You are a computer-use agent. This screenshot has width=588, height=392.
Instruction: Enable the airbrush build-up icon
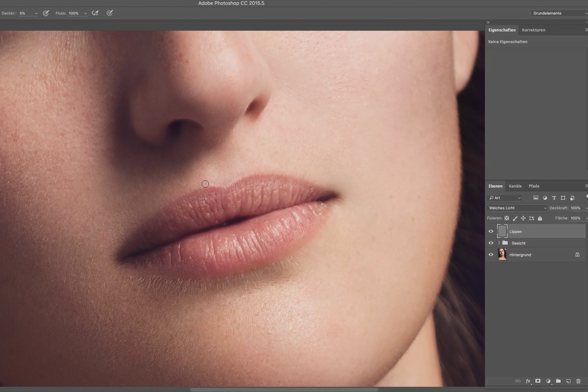[96, 13]
